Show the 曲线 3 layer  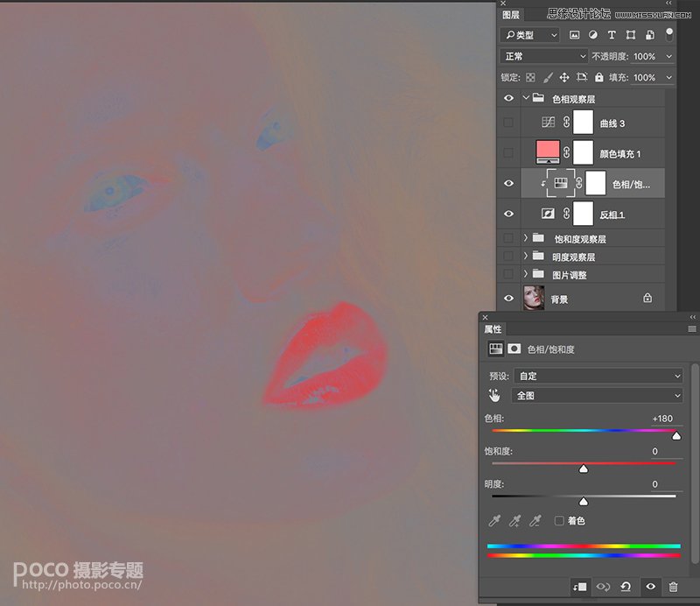coord(508,123)
